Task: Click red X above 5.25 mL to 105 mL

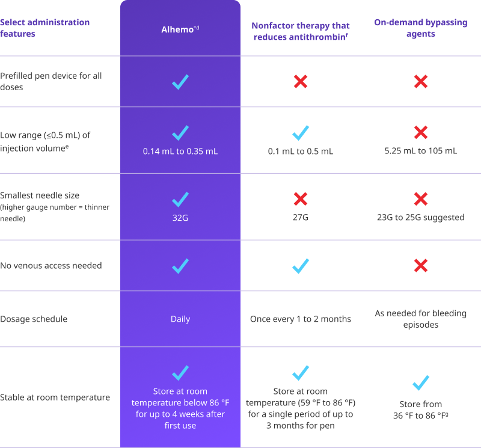Action: [x=420, y=132]
